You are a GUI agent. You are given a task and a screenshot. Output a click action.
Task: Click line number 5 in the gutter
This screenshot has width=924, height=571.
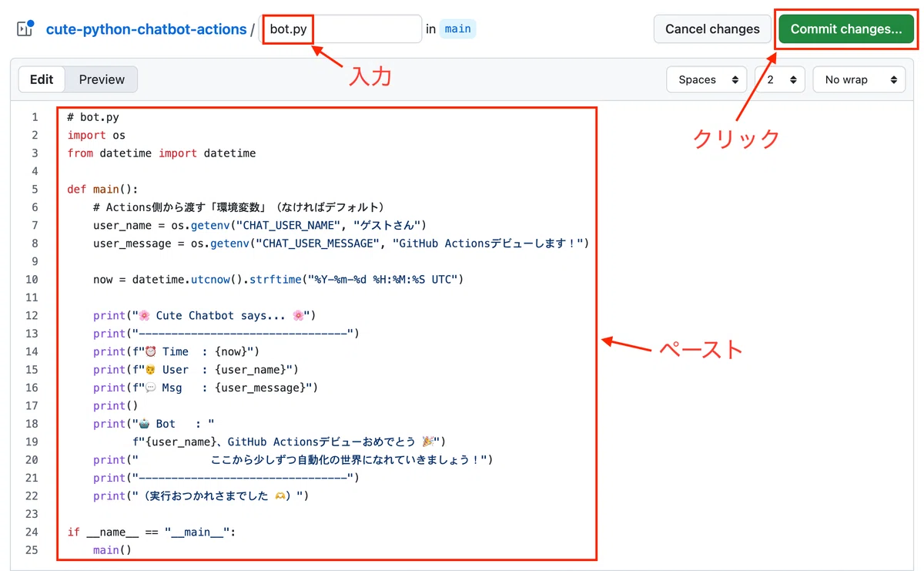(34, 190)
